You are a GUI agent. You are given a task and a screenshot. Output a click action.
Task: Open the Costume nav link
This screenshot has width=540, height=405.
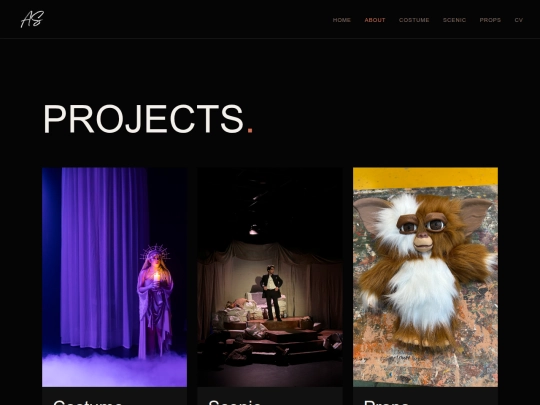tap(414, 20)
